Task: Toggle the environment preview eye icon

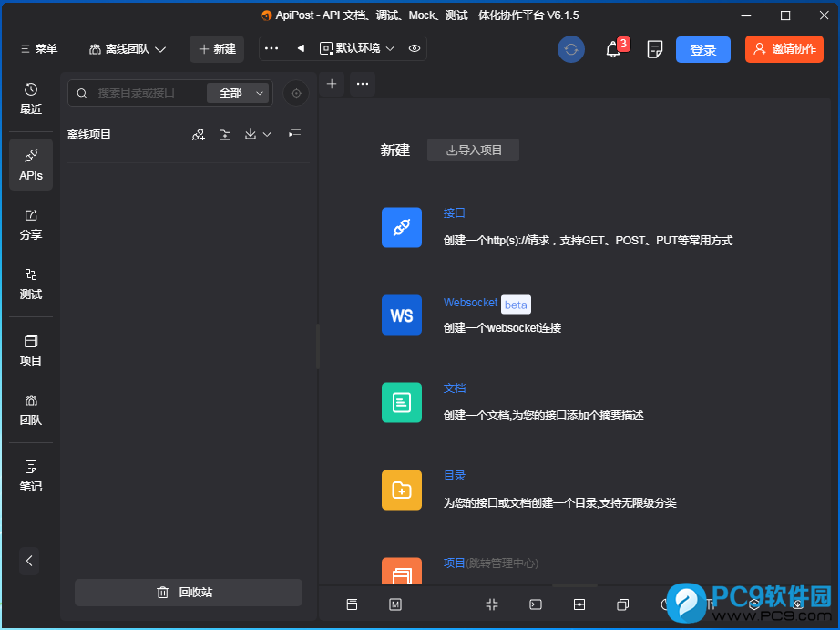Action: (415, 48)
